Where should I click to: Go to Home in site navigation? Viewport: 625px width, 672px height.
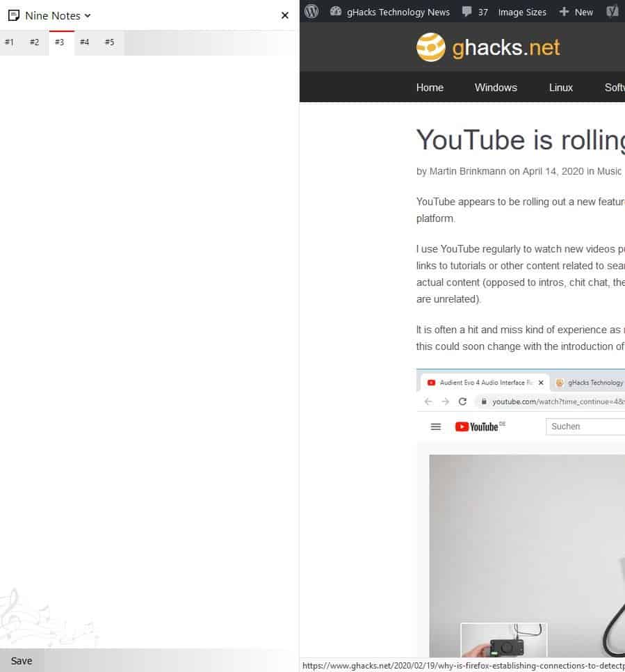click(430, 88)
